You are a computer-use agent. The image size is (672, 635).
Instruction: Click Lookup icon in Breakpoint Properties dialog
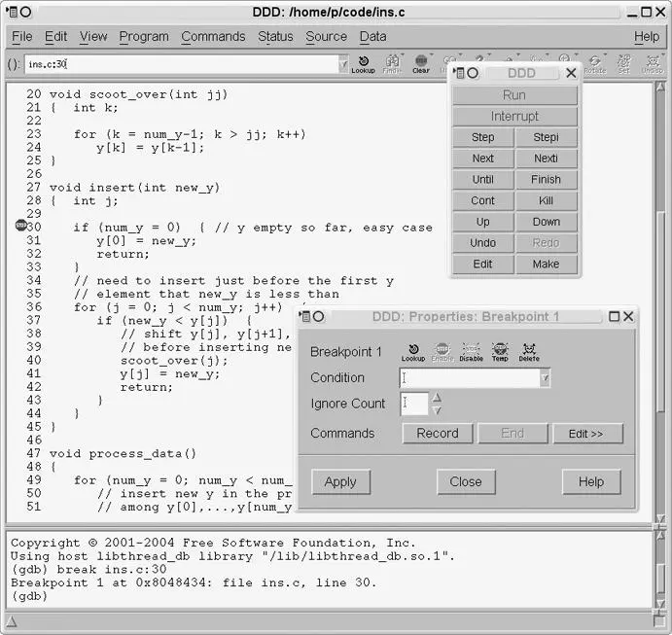click(413, 352)
